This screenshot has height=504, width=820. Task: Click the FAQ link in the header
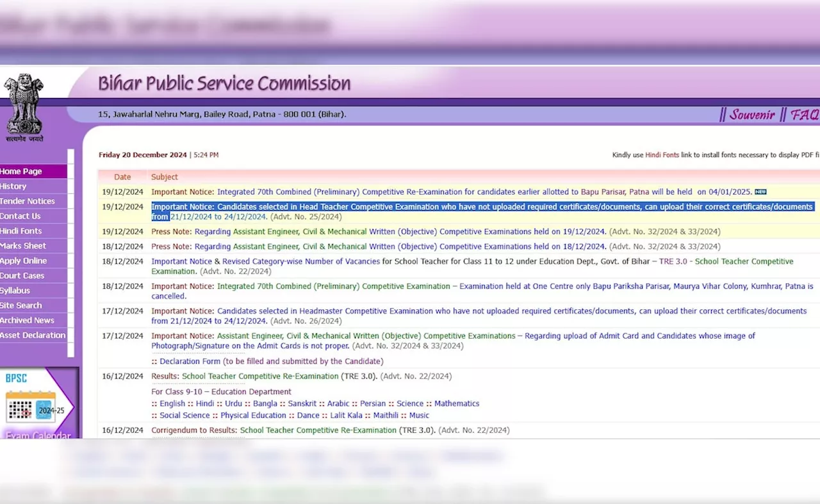[805, 115]
